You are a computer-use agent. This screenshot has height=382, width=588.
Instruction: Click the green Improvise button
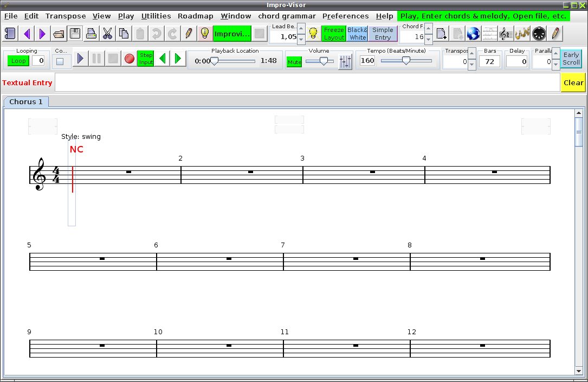click(232, 34)
